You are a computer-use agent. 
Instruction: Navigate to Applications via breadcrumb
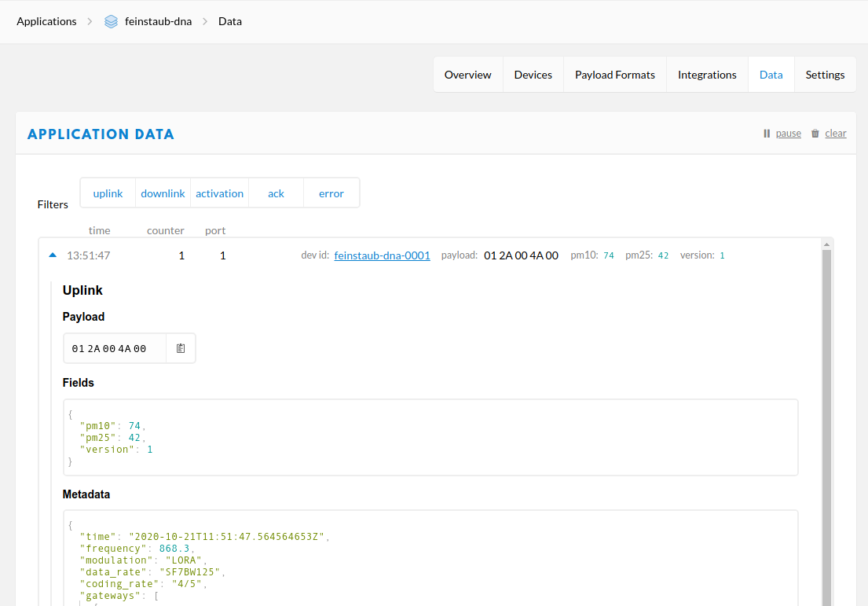tap(46, 21)
